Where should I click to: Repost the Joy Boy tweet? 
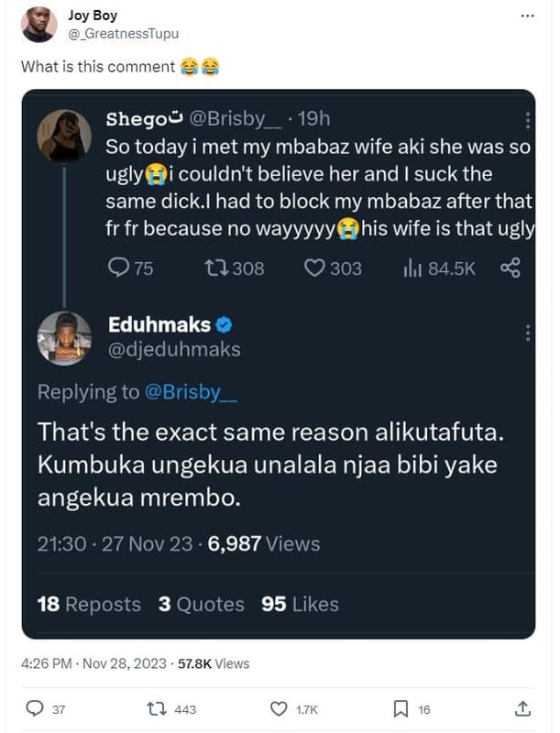158,708
